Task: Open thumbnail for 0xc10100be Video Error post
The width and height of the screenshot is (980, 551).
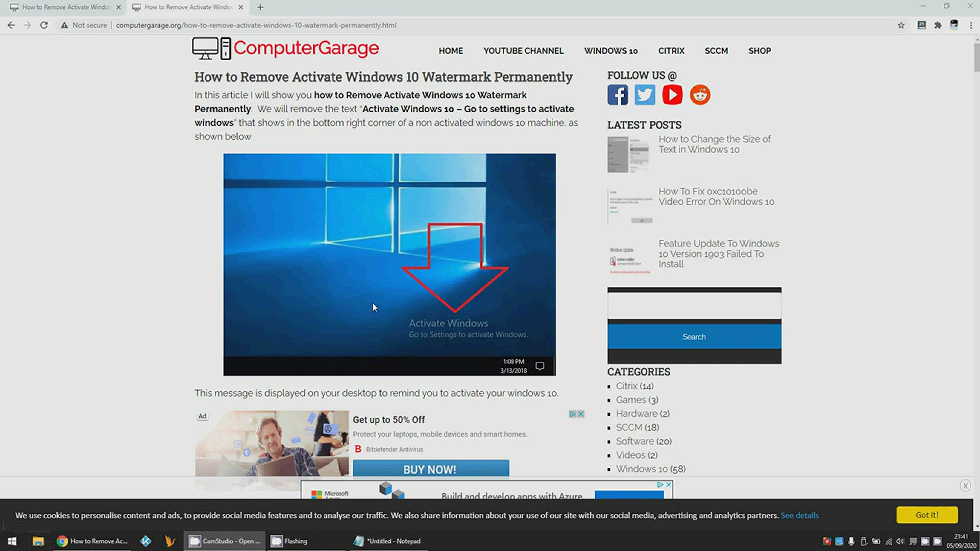Action: click(x=630, y=207)
